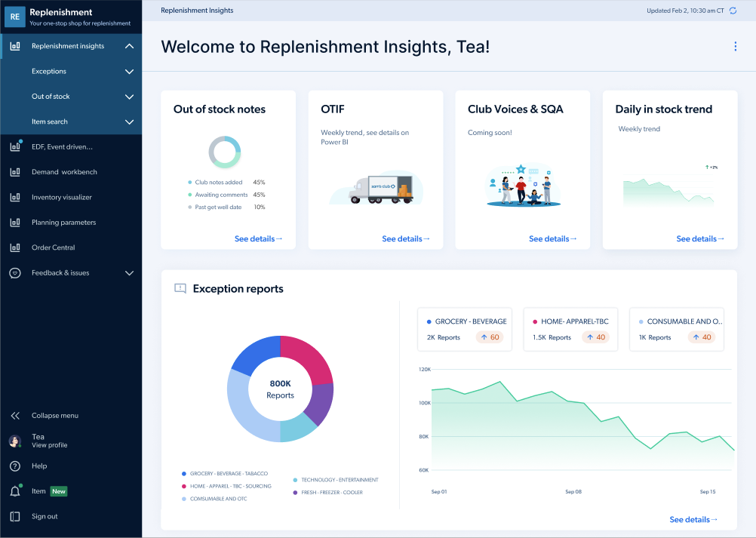See details on Club Voices & SQA card
This screenshot has height=538, width=756.
click(x=552, y=238)
